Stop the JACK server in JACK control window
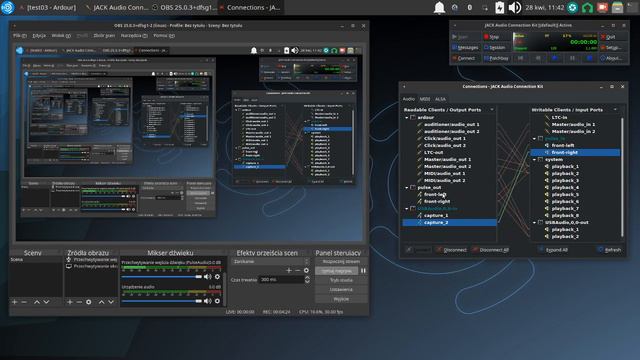This screenshot has width=640, height=360. (496, 37)
